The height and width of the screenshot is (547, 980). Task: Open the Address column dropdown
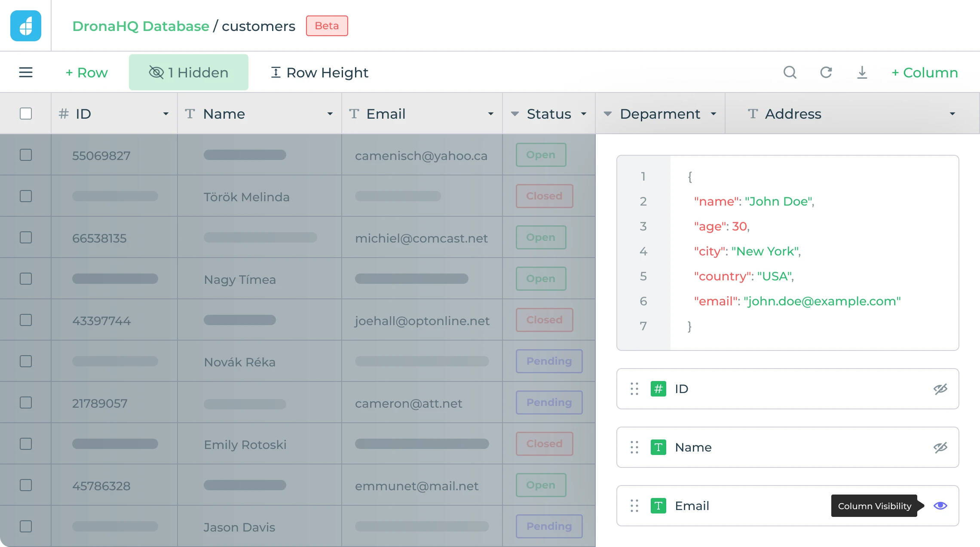click(952, 114)
